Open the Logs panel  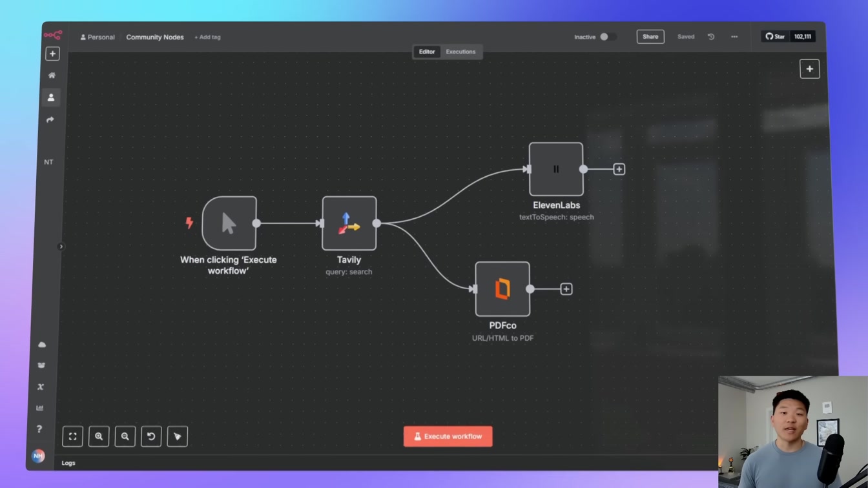(x=68, y=463)
